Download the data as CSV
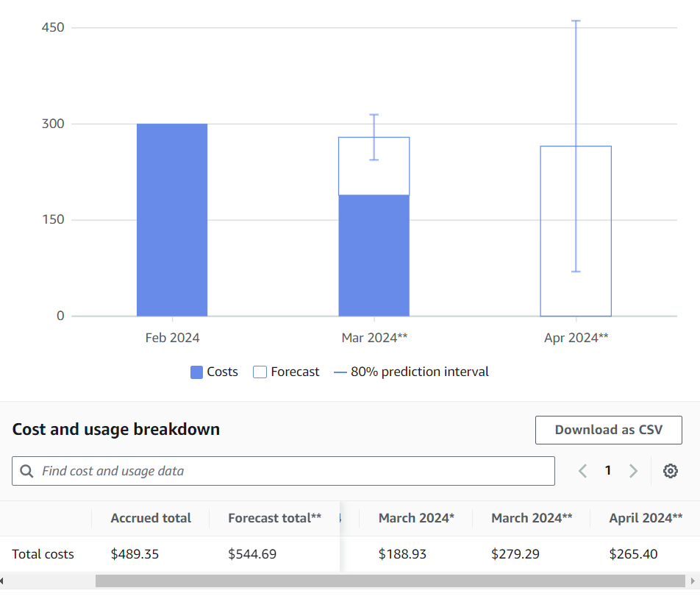The width and height of the screenshot is (700, 599). [x=608, y=430]
